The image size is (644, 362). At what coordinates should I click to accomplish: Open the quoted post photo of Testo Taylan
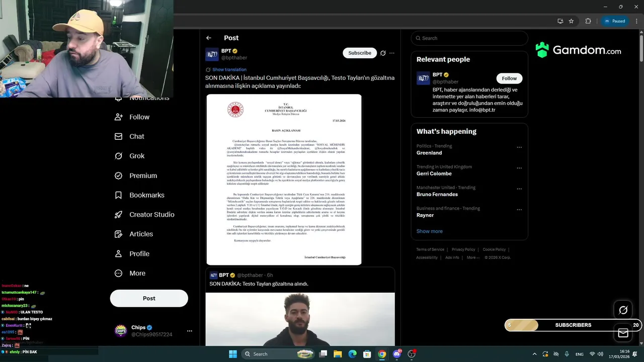[300, 319]
